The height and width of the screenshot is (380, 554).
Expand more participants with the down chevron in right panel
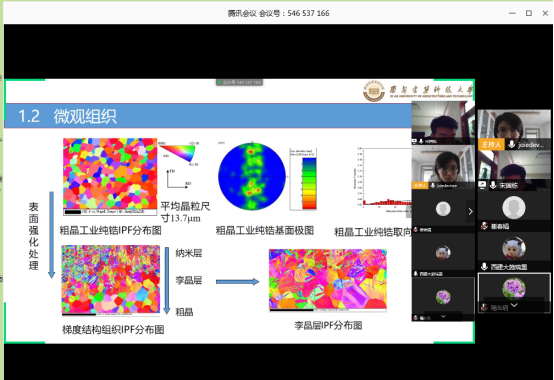pos(514,305)
